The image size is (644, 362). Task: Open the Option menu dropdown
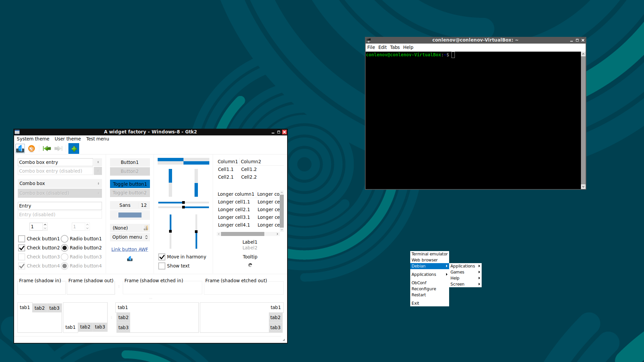pos(130,237)
